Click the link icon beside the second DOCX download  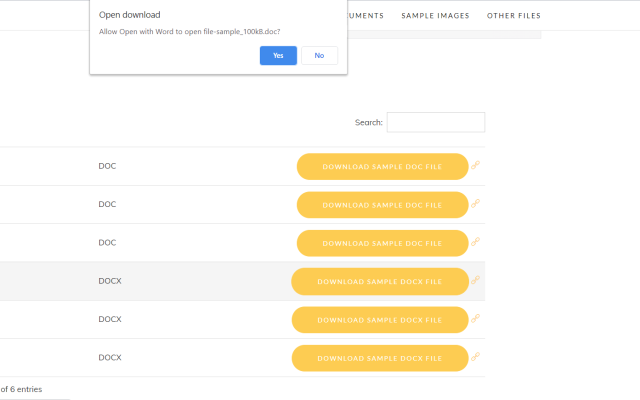[x=476, y=318]
